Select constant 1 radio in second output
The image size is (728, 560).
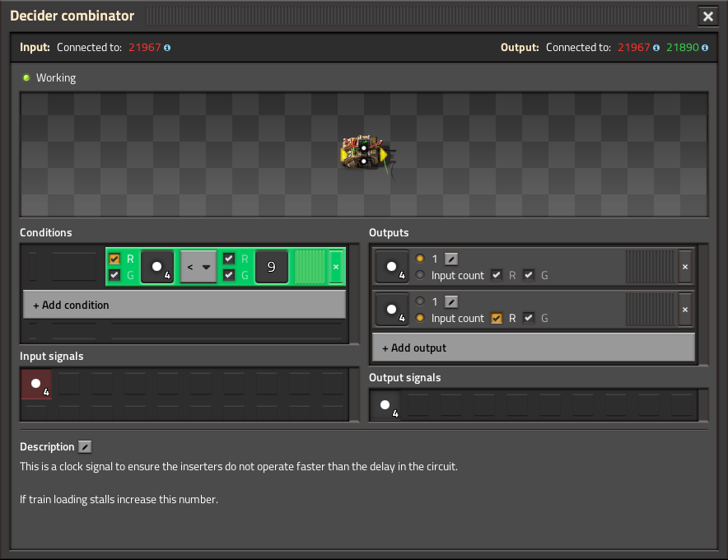pyautogui.click(x=420, y=302)
